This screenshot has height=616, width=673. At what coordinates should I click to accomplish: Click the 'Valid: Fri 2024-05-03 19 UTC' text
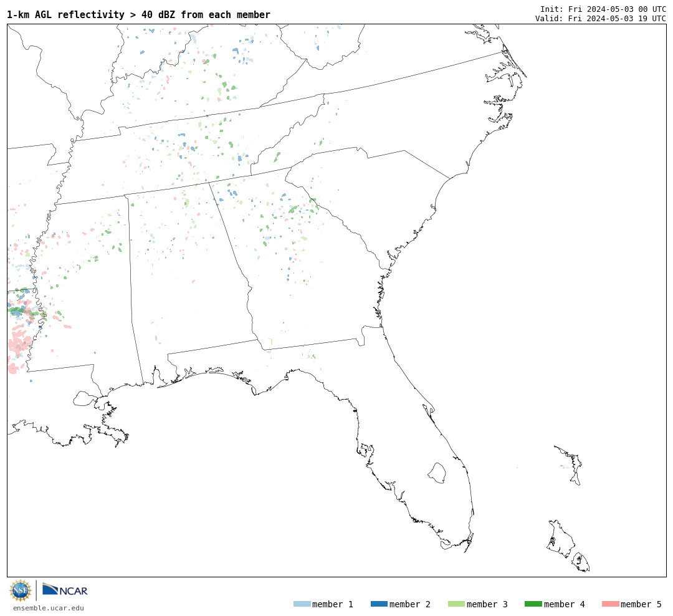pos(601,18)
